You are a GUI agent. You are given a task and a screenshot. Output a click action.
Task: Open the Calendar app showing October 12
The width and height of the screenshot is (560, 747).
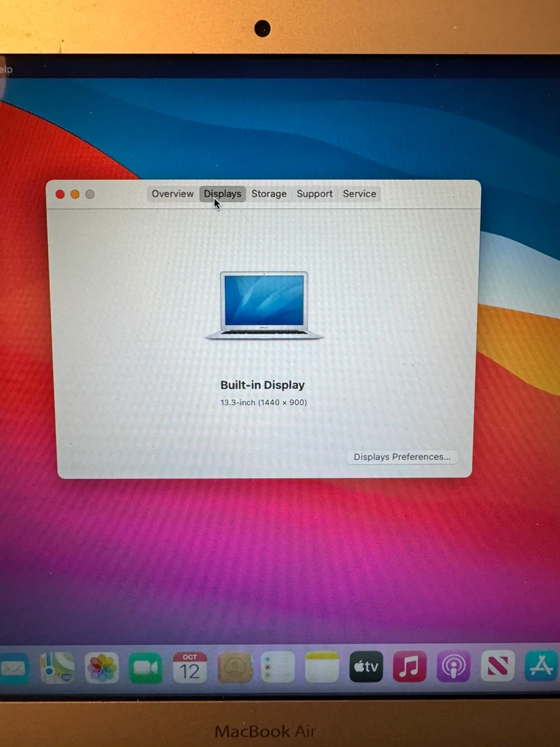pos(189,667)
